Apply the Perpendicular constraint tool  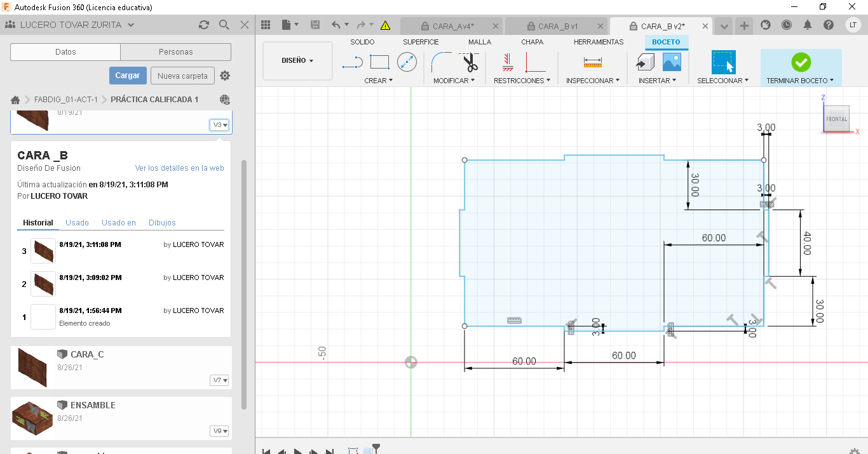click(x=535, y=62)
